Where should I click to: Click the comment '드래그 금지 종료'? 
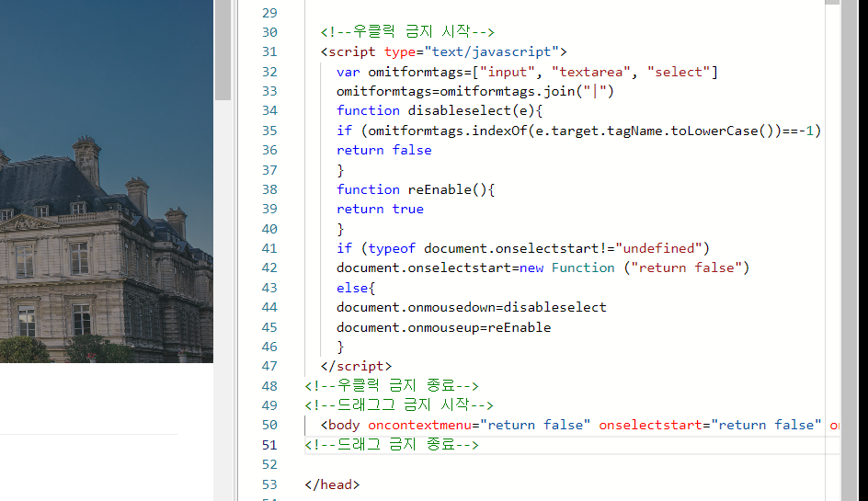(392, 445)
